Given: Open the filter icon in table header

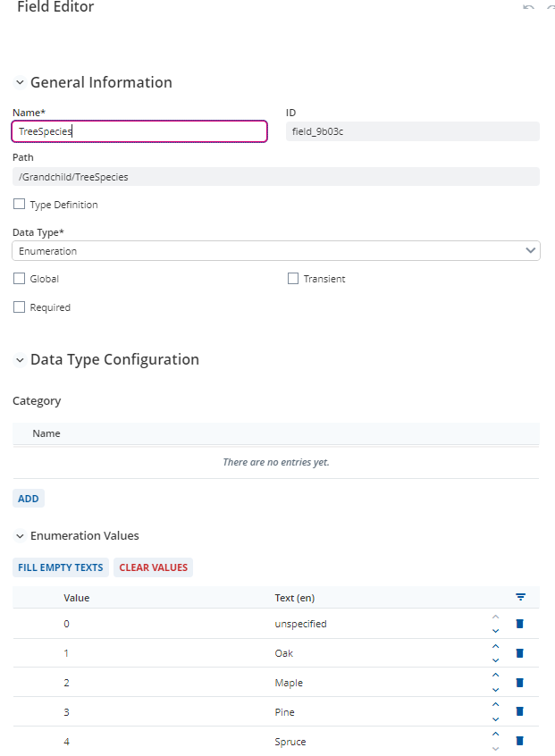Looking at the screenshot, I should [520, 597].
